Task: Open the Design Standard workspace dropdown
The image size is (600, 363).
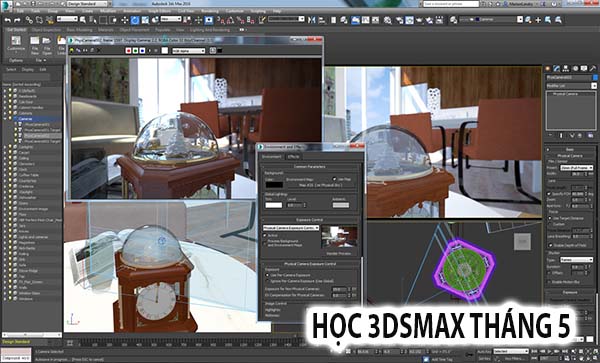Action: pos(87,4)
